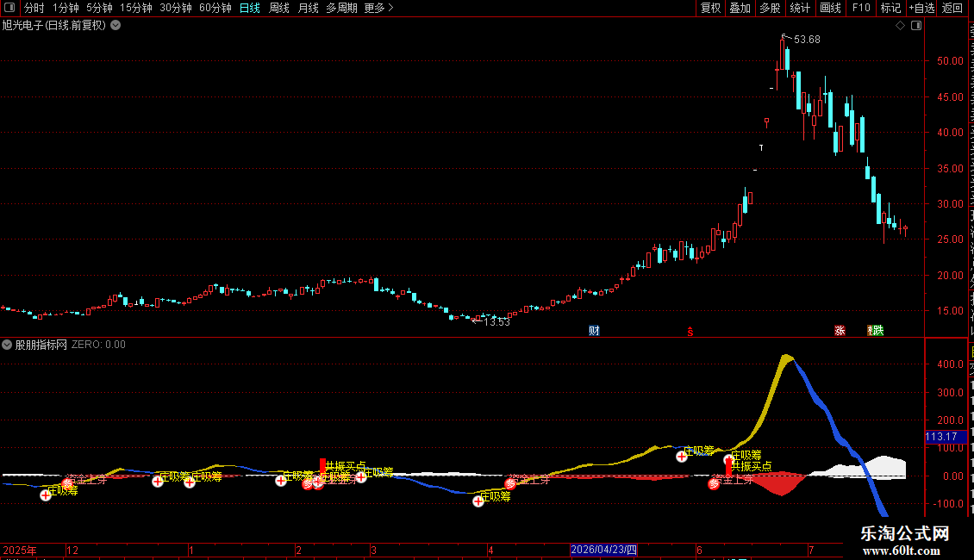Click the 庄吸筹 plus icon just before the 3 mark
This screenshot has height=560, width=974.
[x=361, y=477]
